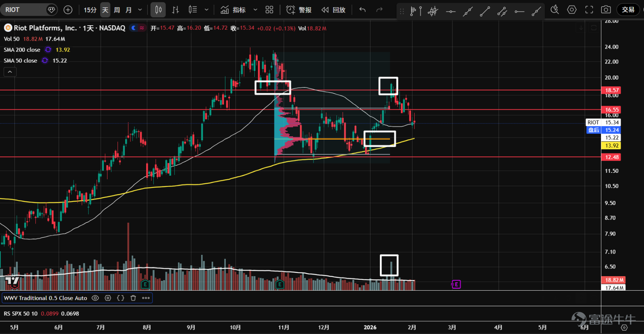Click the SMA 50 purple loading icon
644x334 pixels.
click(x=45, y=61)
